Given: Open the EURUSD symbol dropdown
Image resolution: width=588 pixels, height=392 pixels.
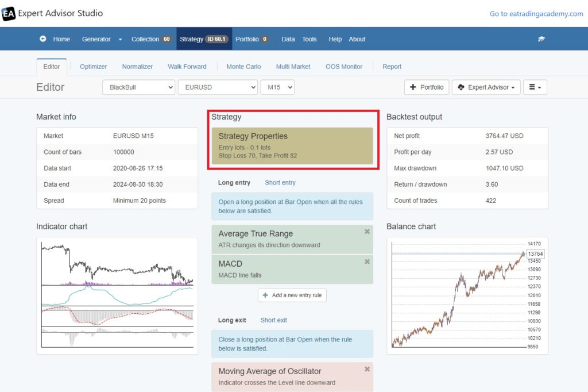Looking at the screenshot, I should pyautogui.click(x=218, y=87).
